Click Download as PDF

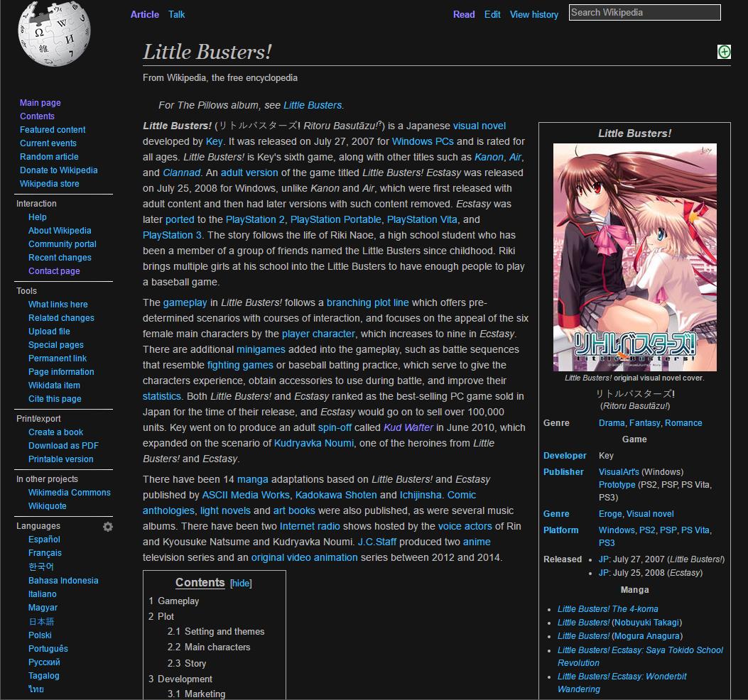63,445
